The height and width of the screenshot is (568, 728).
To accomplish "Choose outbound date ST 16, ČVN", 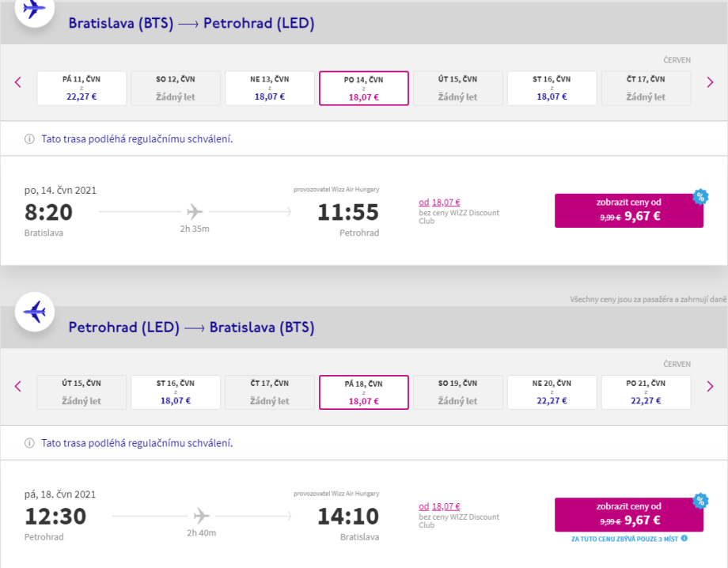I will [x=552, y=88].
